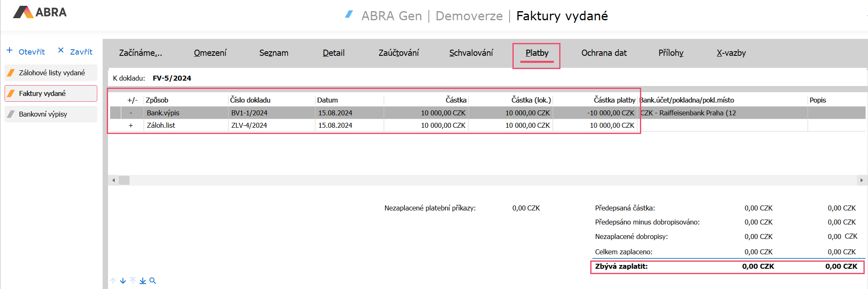868x289 pixels.
Task: Click scroll right arrow of horizontal scrollbar
Action: (x=861, y=180)
